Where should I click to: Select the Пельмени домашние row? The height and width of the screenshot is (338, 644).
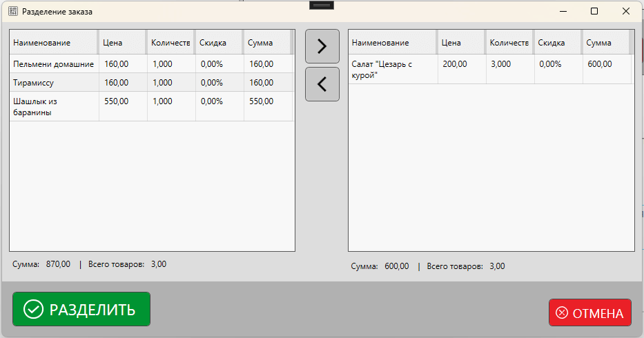(54, 64)
